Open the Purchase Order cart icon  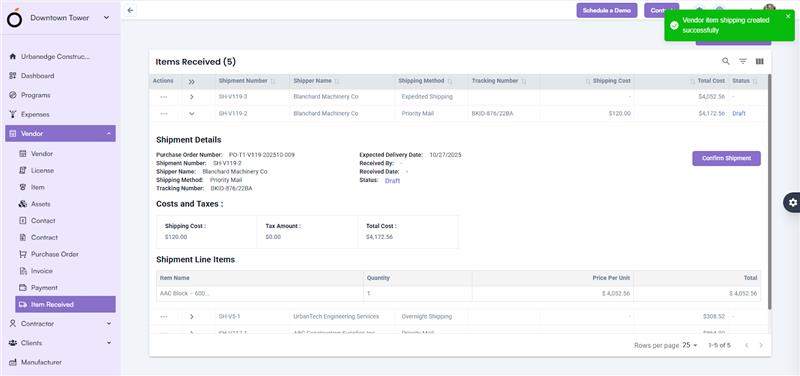click(22, 254)
